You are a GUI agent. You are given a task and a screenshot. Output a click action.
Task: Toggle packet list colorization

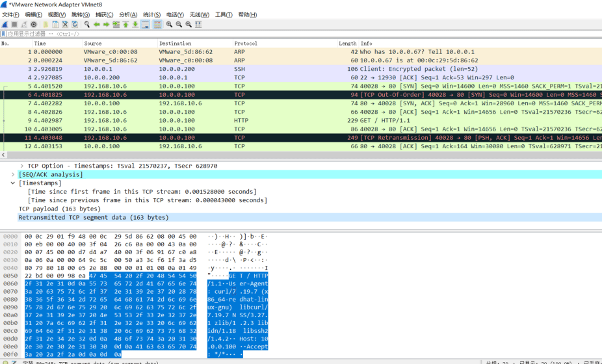click(157, 25)
